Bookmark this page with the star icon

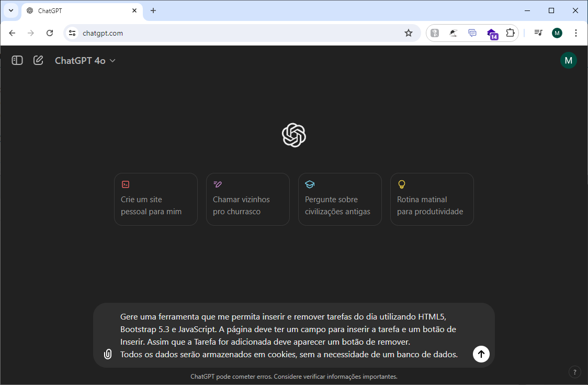pos(409,33)
